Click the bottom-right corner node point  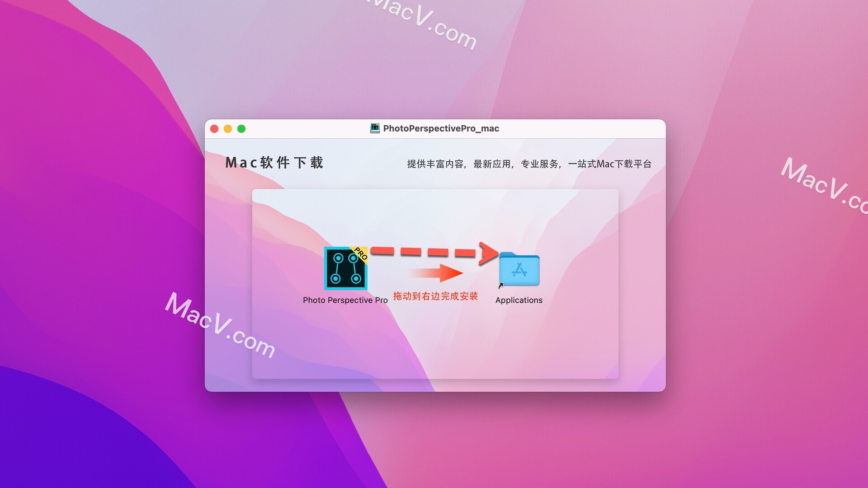coord(359,276)
